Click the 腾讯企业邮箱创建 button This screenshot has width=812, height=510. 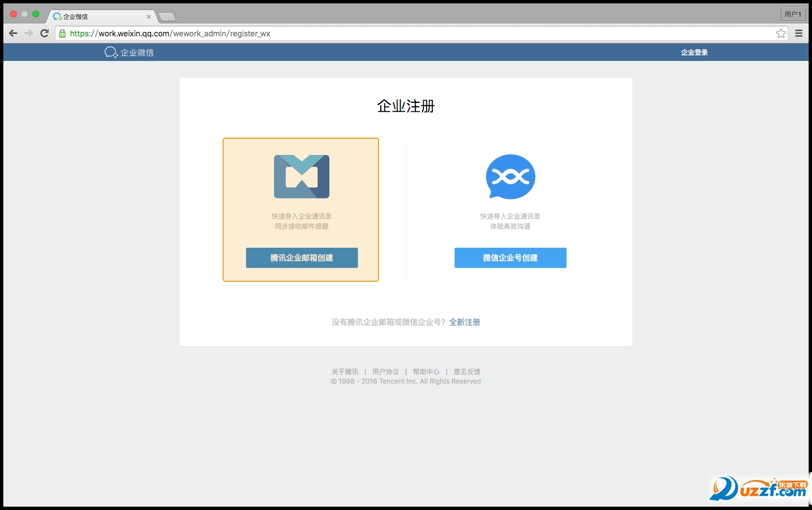point(302,258)
